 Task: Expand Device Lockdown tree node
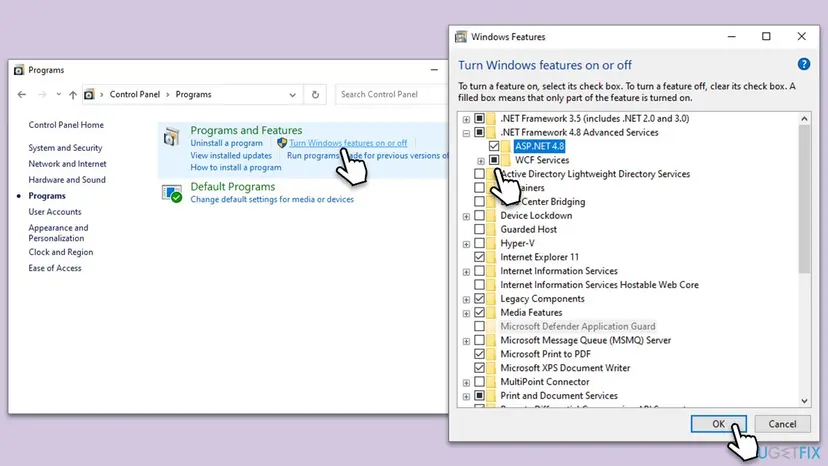(466, 216)
